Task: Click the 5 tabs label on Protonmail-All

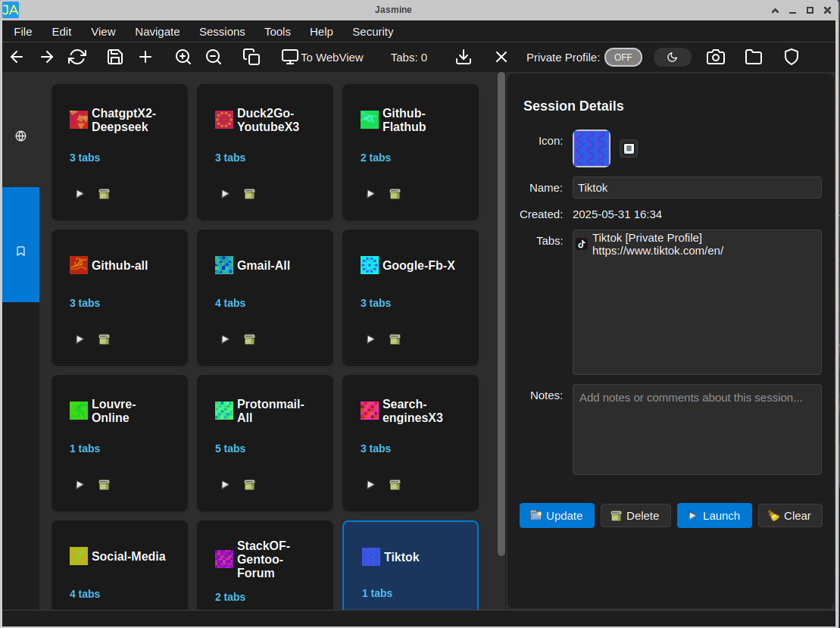Action: pos(230,448)
